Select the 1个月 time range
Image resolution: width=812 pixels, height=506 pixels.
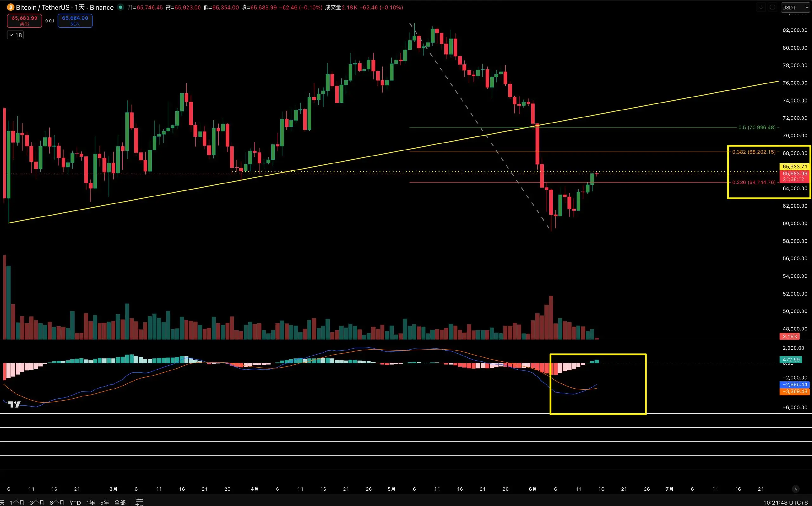click(17, 502)
